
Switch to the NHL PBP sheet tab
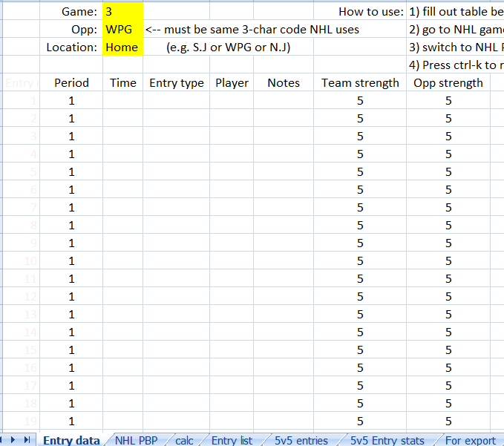point(136,440)
